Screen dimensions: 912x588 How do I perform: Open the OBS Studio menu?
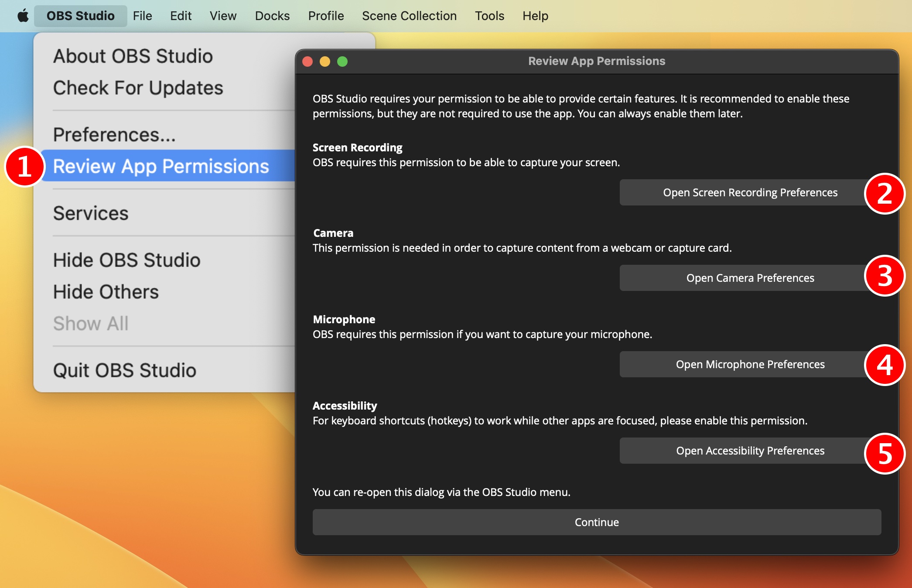80,16
